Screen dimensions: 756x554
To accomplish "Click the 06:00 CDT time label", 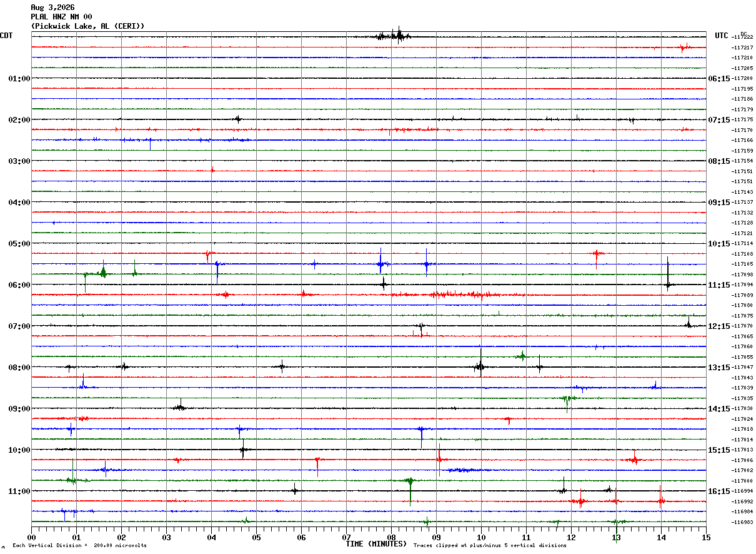I will coord(19,285).
